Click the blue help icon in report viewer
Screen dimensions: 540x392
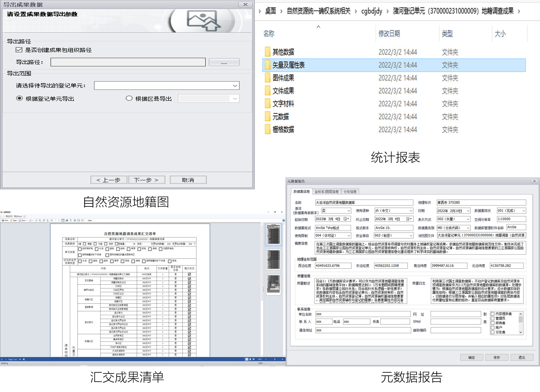(x=283, y=220)
